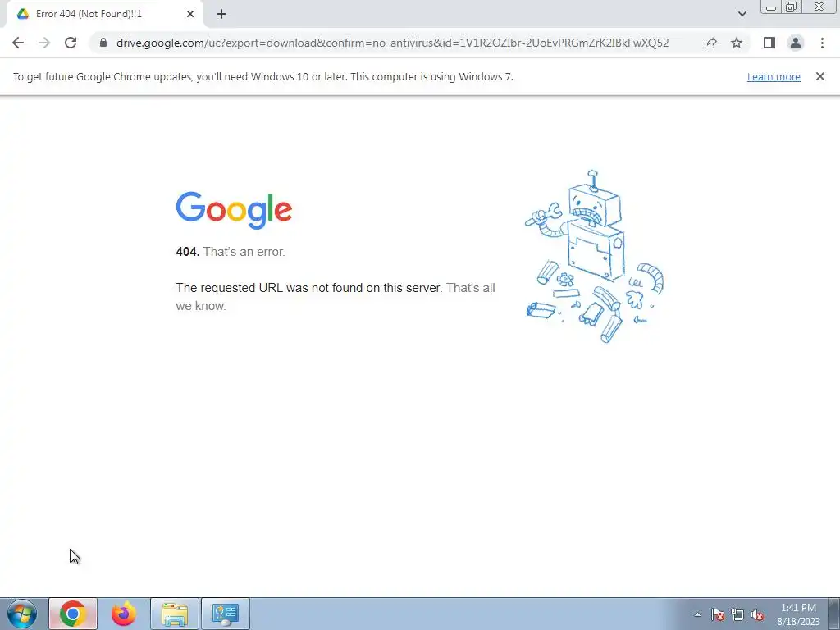Dismiss the Windows 7 update notice
This screenshot has width=840, height=630.
pos(820,76)
